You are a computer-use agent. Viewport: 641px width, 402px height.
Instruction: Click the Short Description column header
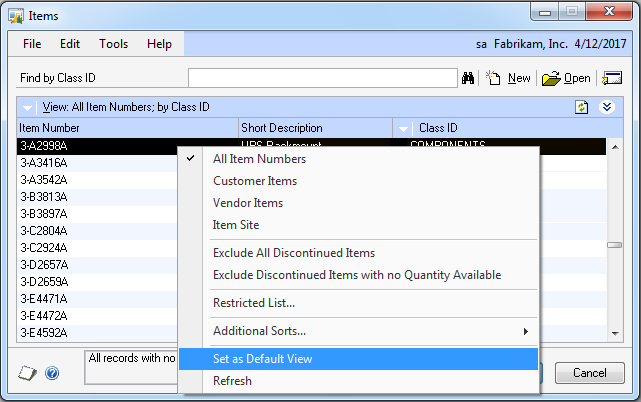315,128
